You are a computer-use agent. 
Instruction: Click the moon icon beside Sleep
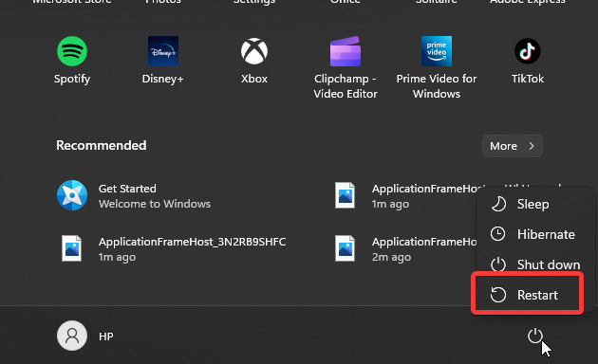[x=498, y=204]
